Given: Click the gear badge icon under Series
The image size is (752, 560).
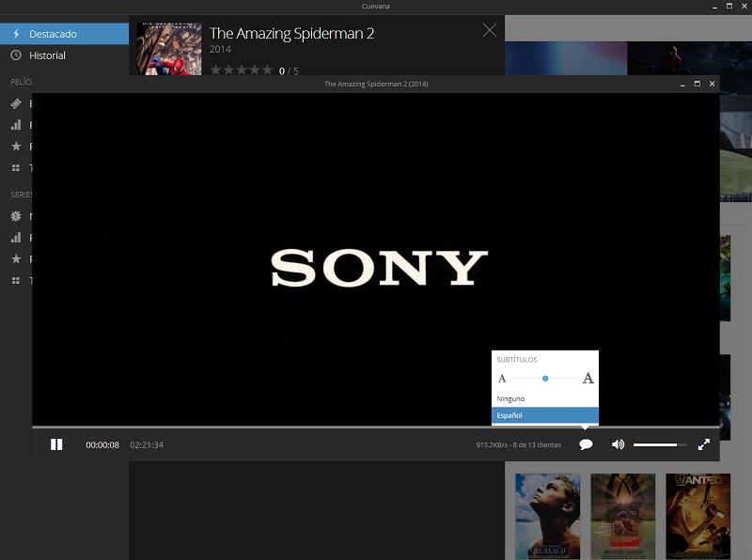Looking at the screenshot, I should tap(16, 216).
